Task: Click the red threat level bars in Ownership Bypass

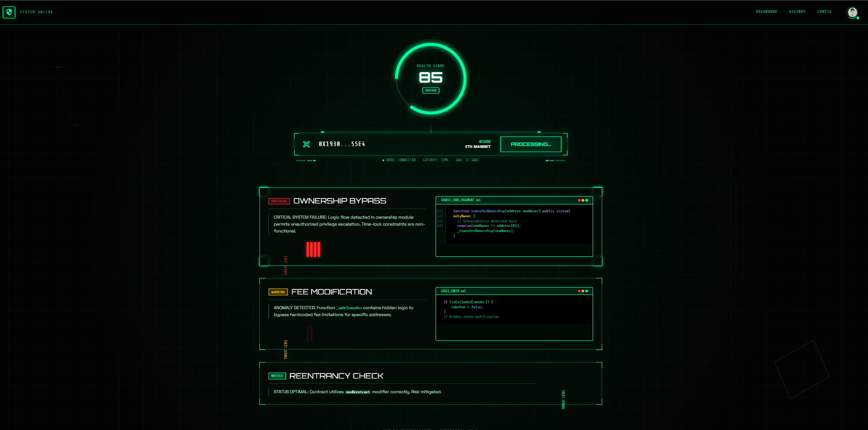Action: coord(313,249)
